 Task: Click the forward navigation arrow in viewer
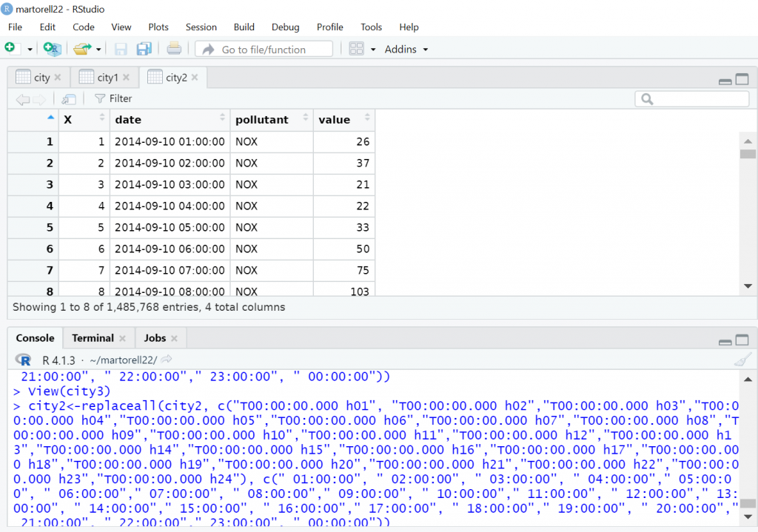40,99
